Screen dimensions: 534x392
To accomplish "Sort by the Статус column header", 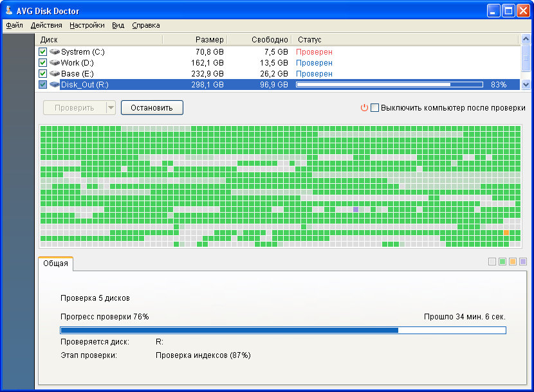I will click(405, 40).
